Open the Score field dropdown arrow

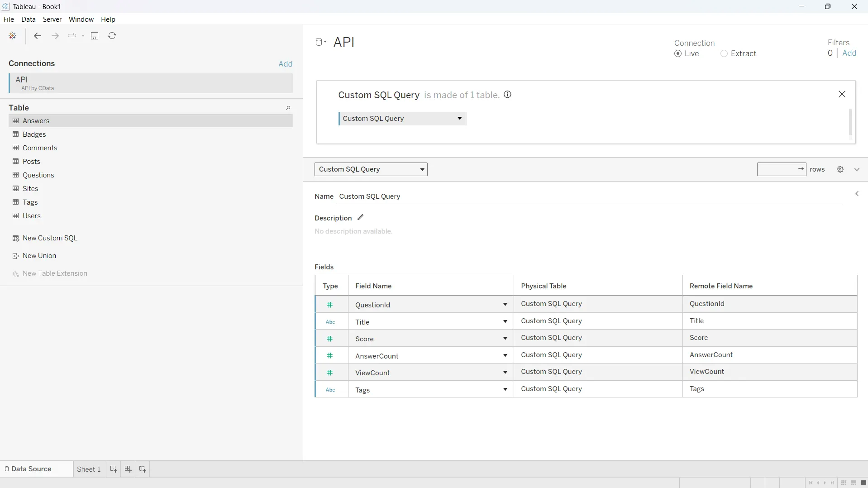pos(505,339)
